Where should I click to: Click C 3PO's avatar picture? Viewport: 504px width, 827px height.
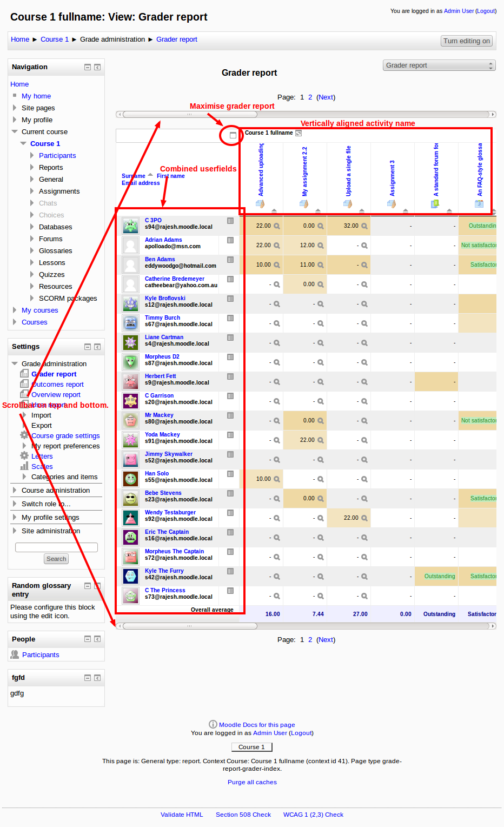[130, 226]
